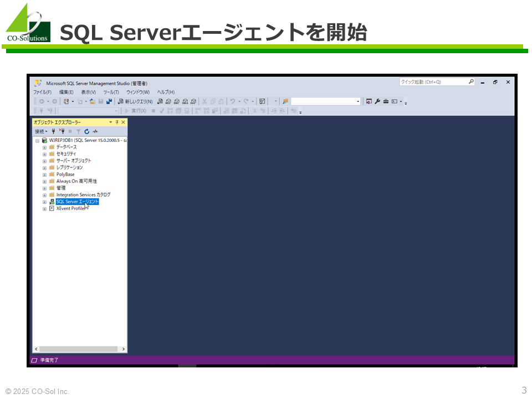The image size is (532, 399).
Task: Expand the PolyBase folder node
Action: click(44, 175)
